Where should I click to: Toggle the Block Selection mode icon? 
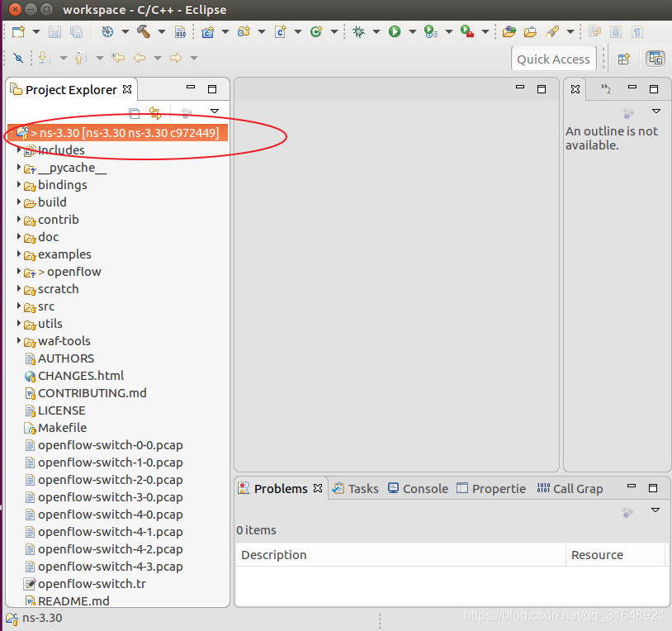[616, 31]
